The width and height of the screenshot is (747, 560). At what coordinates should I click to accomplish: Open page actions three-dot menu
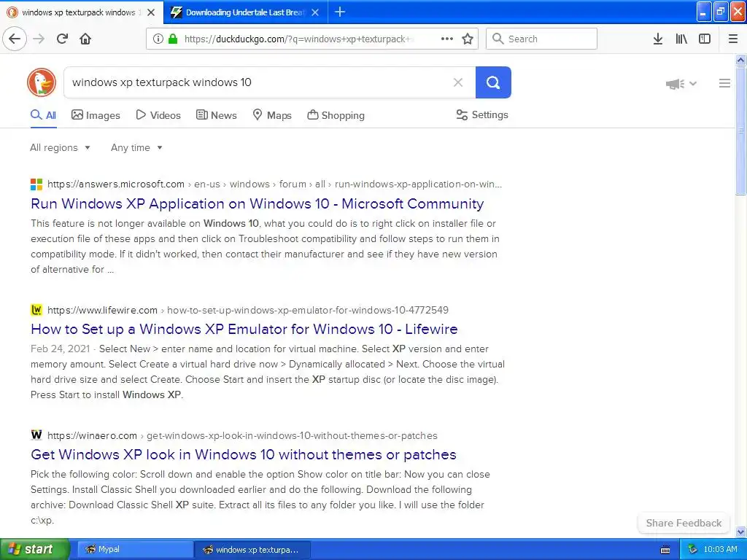coord(447,39)
